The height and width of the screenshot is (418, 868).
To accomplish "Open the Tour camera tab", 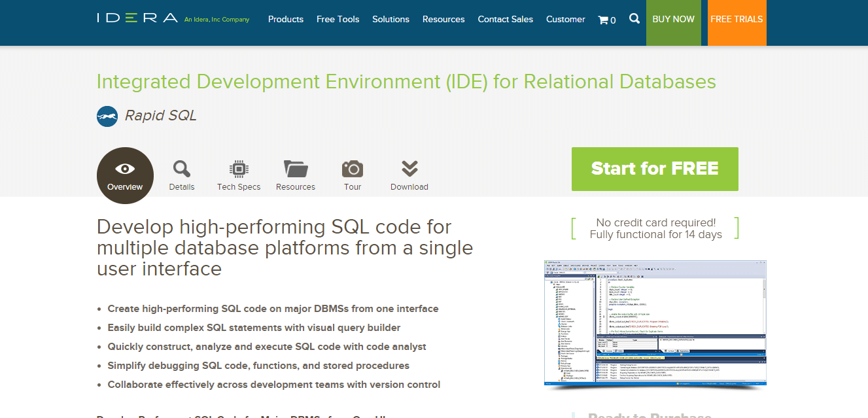I will (x=353, y=176).
